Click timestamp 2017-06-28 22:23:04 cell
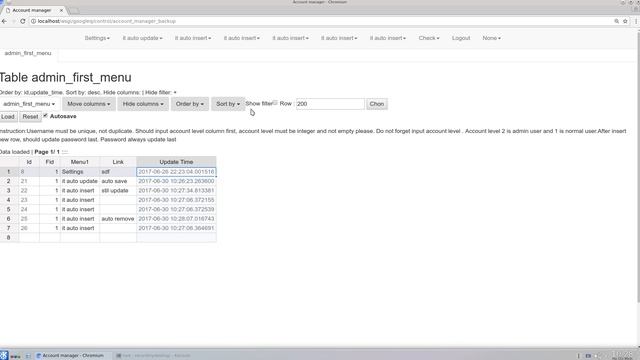The width and height of the screenshot is (640, 360). point(176,172)
